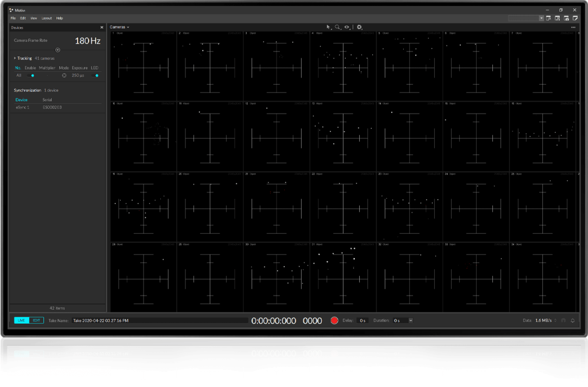Screen dimensions: 588x387
Task: Click the notification bell in the status bar
Action: [x=573, y=320]
